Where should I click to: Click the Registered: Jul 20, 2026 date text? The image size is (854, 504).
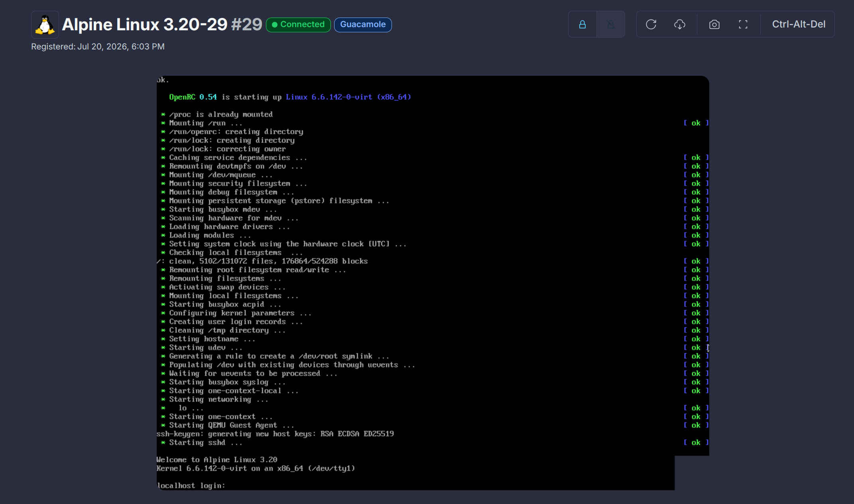(98, 47)
